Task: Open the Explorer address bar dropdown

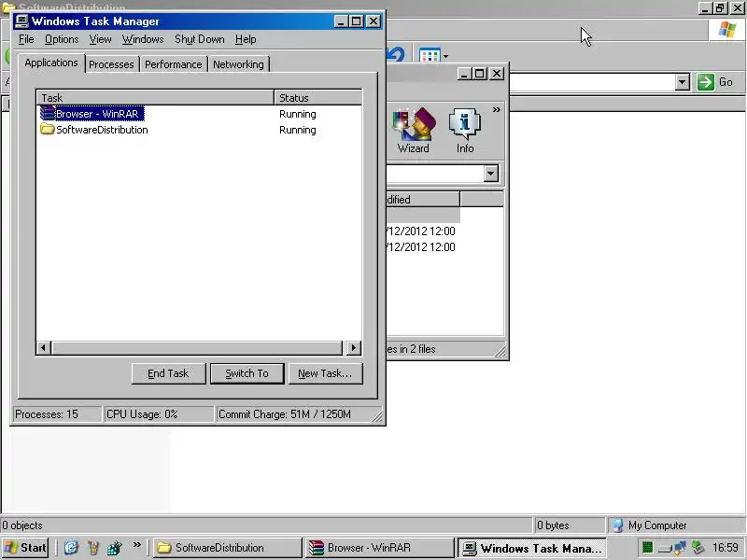Action: [683, 82]
